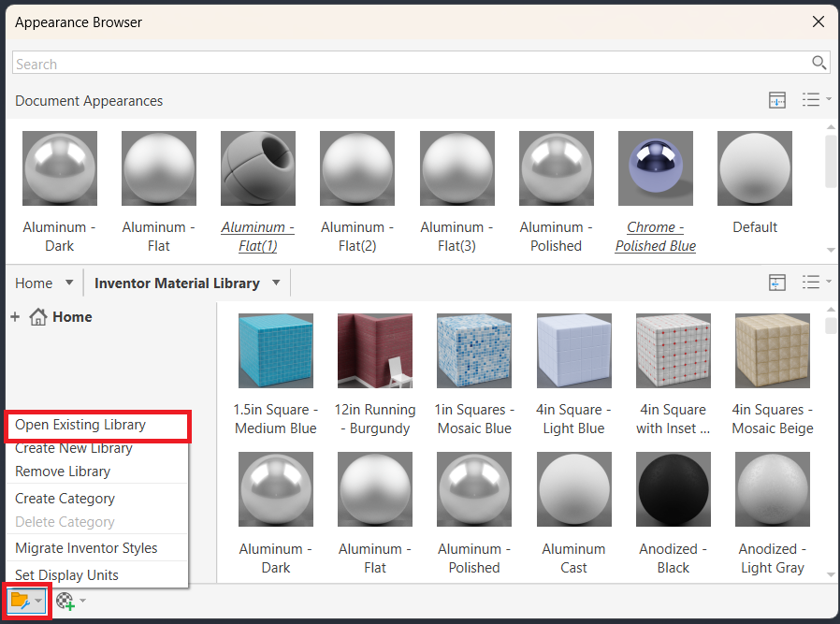This screenshot has height=624, width=840.
Task: Select the Anodized - Black library appearance
Action: click(673, 513)
